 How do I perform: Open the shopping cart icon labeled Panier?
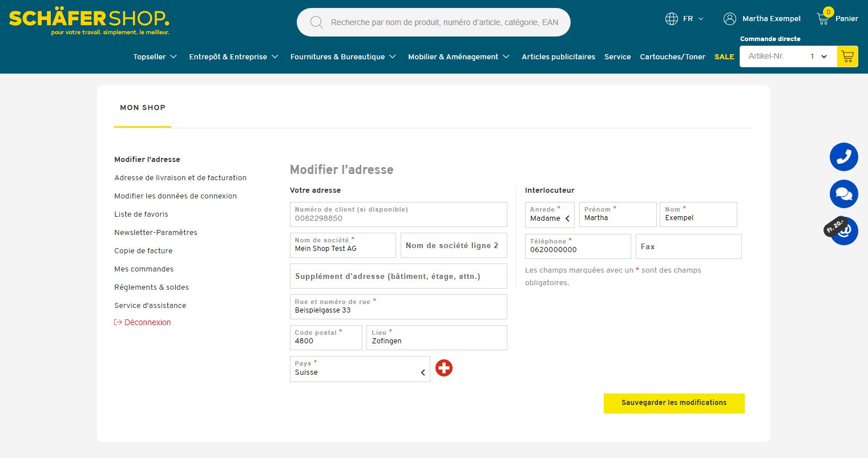823,18
